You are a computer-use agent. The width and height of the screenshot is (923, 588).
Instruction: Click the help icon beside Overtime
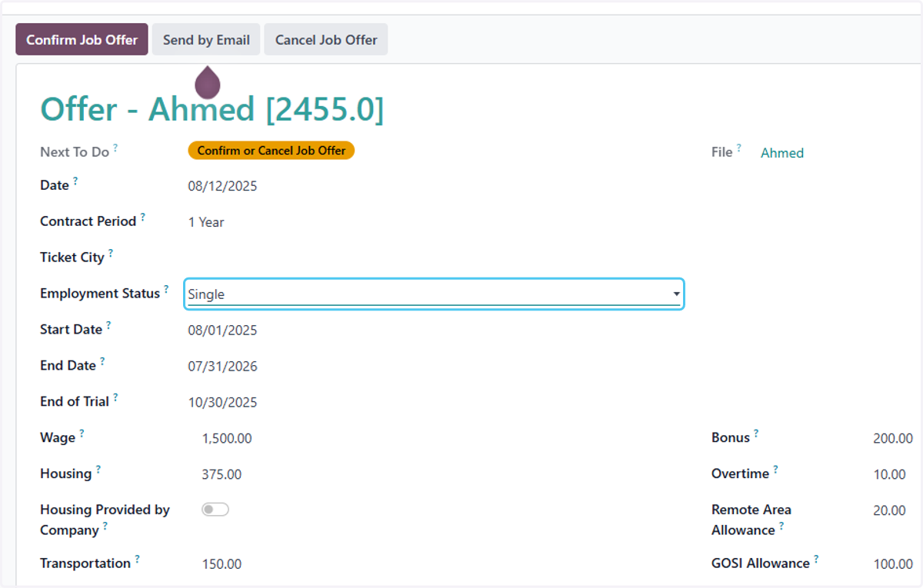[x=775, y=470]
